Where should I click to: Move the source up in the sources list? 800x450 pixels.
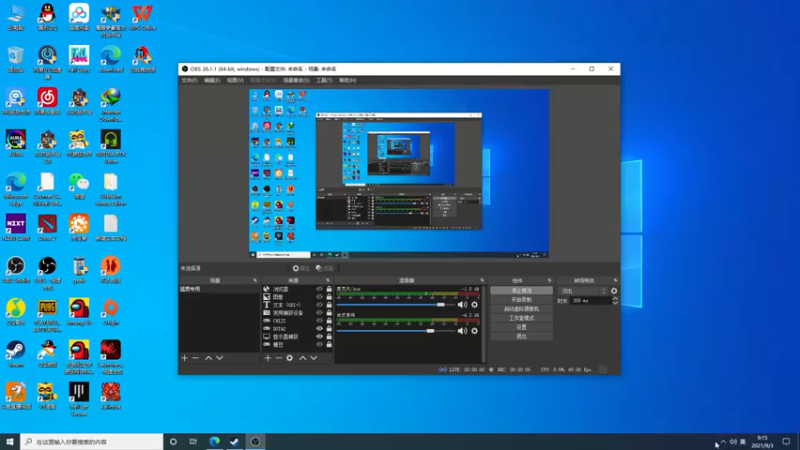(x=303, y=358)
